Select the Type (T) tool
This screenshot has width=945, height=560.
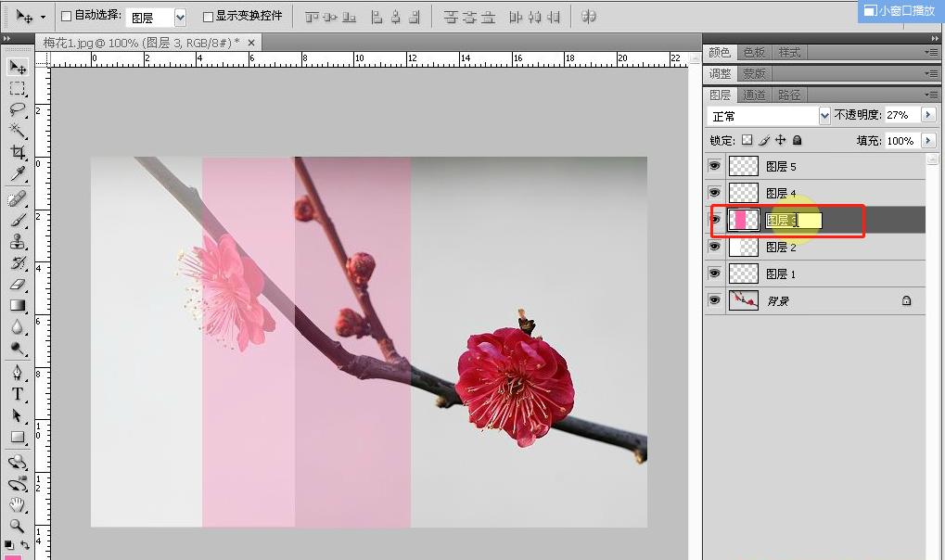coord(18,394)
